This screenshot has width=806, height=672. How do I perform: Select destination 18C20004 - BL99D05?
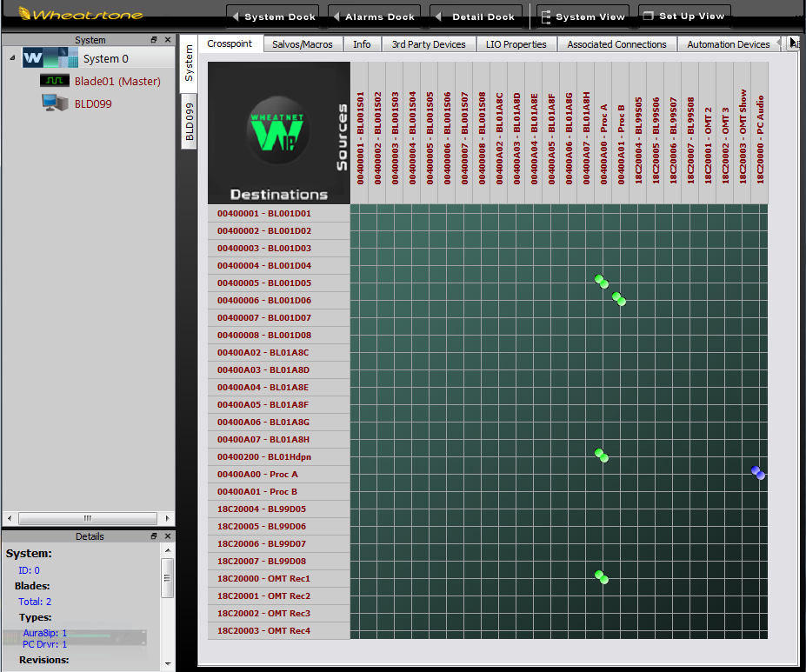click(279, 509)
